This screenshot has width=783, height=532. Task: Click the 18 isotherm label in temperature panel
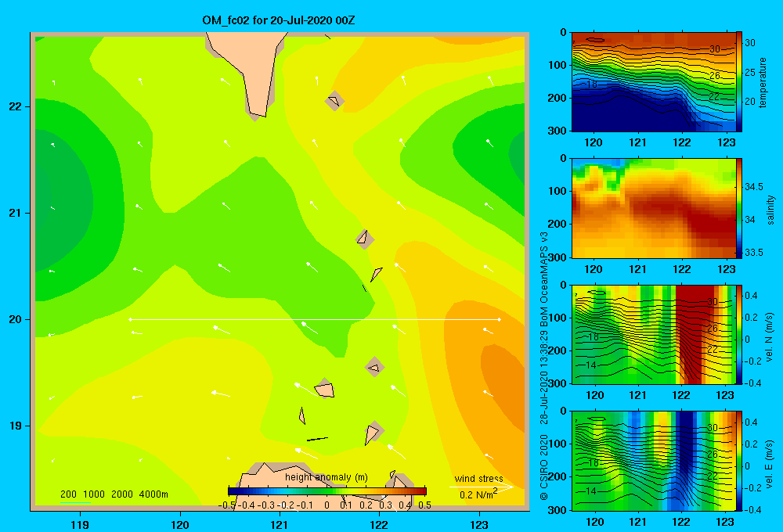point(591,84)
